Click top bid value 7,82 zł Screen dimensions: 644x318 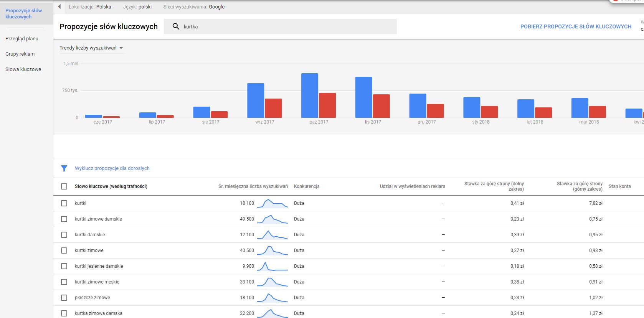click(596, 203)
